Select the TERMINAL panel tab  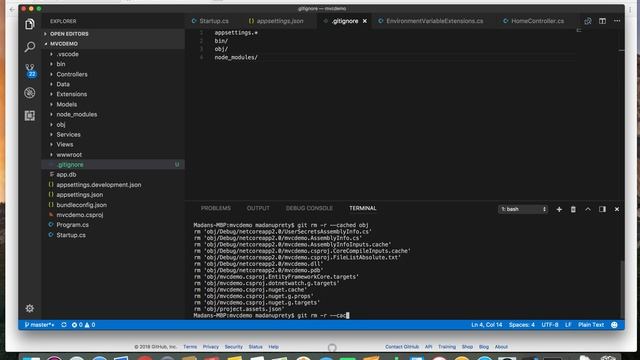click(x=362, y=209)
